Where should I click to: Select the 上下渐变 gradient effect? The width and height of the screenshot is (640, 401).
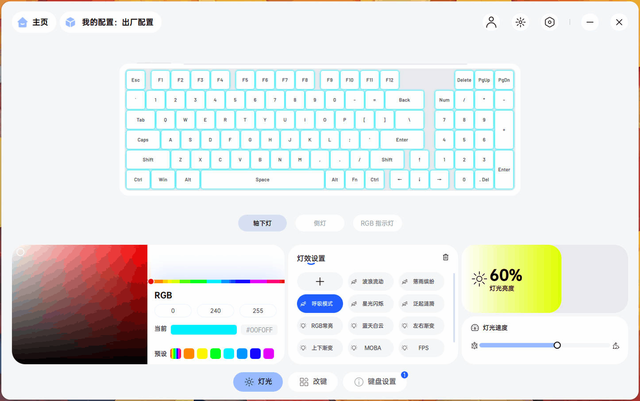[x=320, y=348]
